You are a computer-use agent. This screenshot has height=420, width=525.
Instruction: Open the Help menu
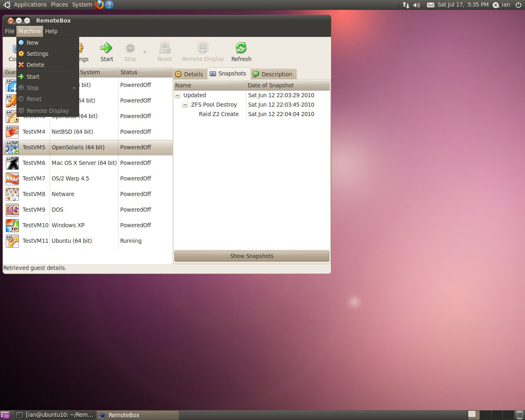[x=51, y=31]
